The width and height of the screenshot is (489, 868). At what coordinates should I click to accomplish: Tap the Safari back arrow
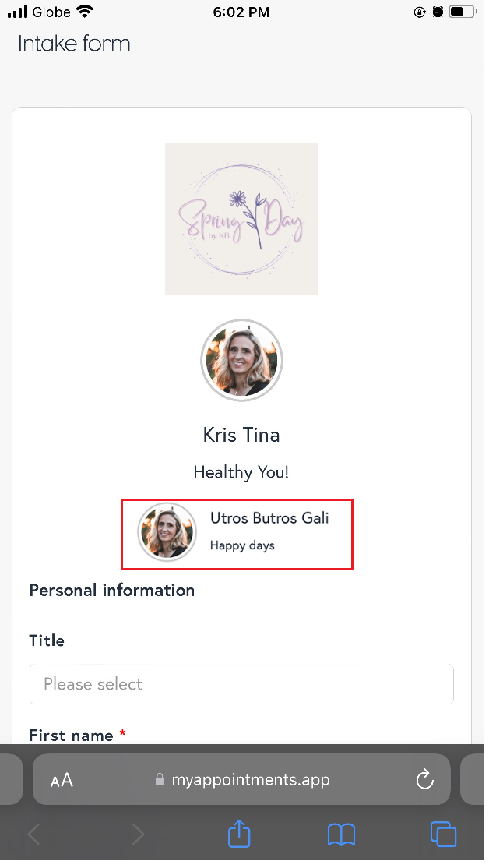(34, 834)
